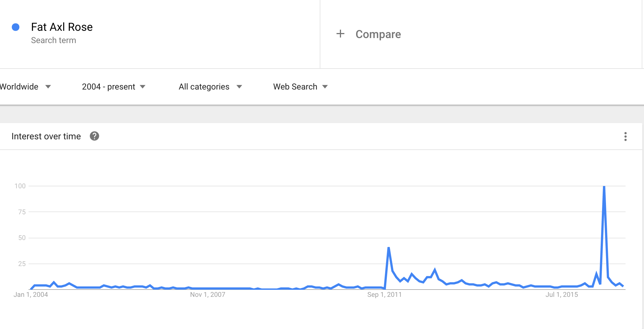Click the 100 value on the y-axis
The height and width of the screenshot is (329, 644).
click(20, 186)
